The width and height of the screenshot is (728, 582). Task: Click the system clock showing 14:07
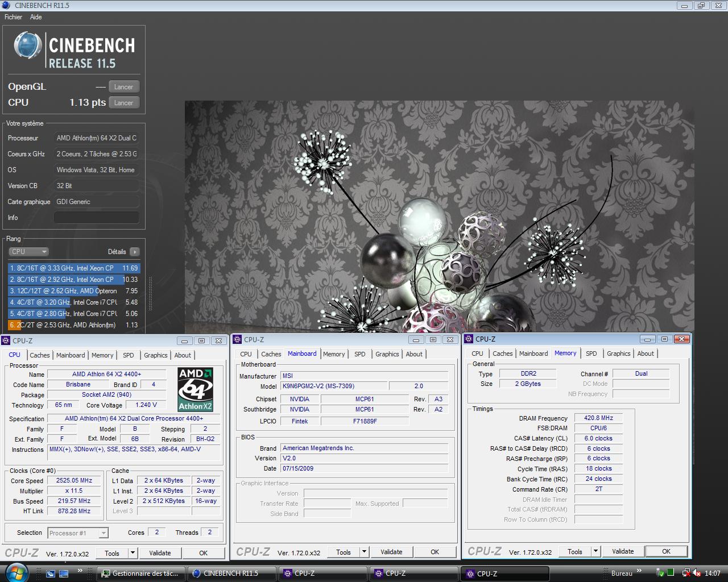tap(712, 573)
